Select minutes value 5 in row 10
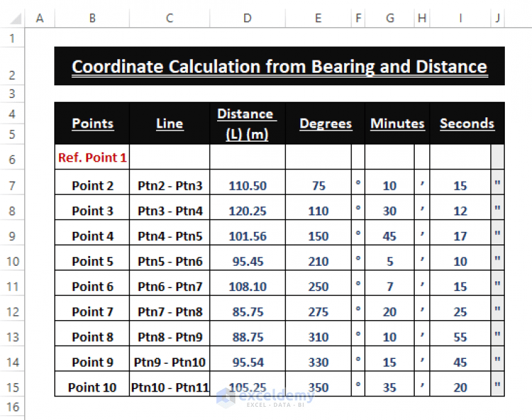This screenshot has width=532, height=420. click(x=390, y=258)
